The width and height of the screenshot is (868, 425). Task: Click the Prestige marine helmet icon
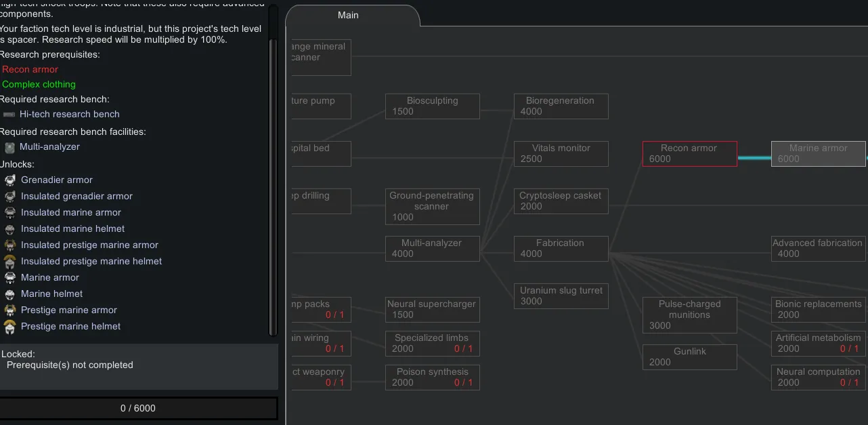(9, 327)
